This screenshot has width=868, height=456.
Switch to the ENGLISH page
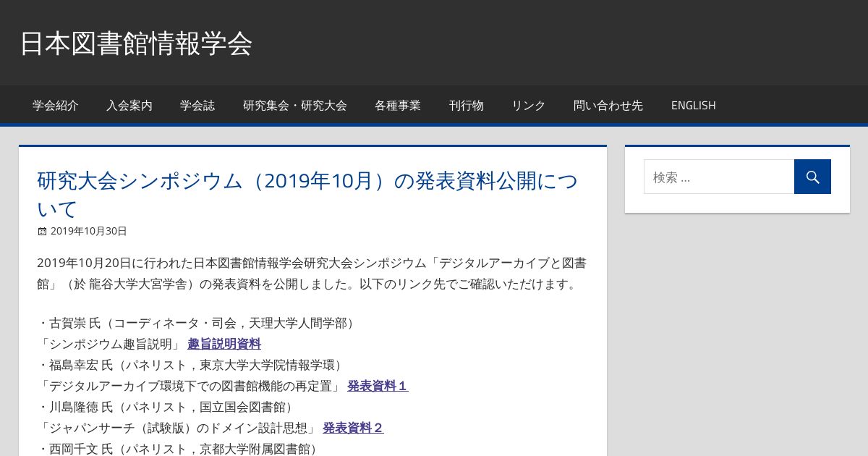click(694, 105)
